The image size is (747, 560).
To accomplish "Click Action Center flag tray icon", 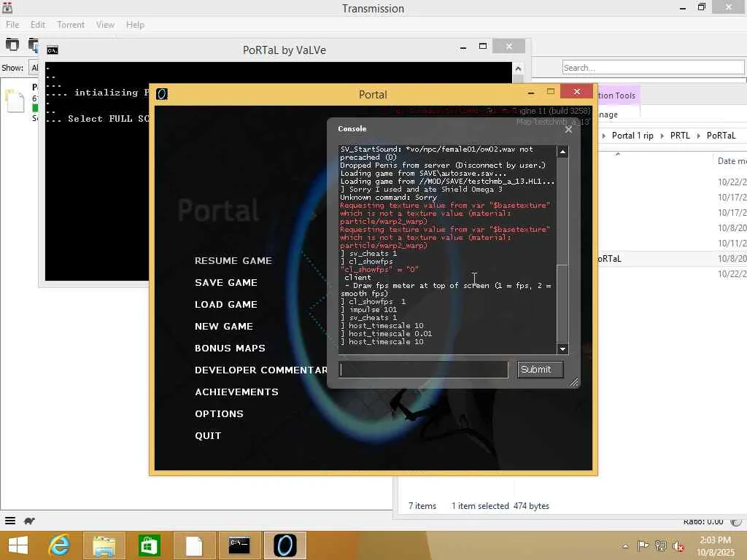I will coord(643,545).
